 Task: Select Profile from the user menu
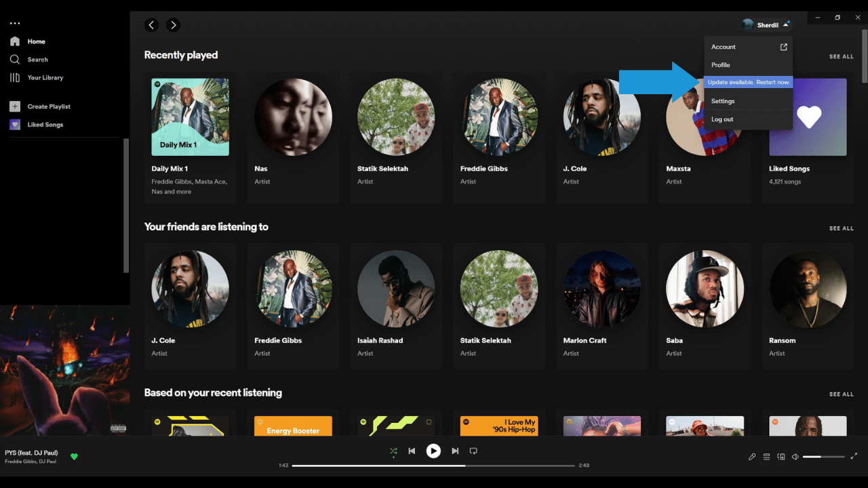point(749,65)
